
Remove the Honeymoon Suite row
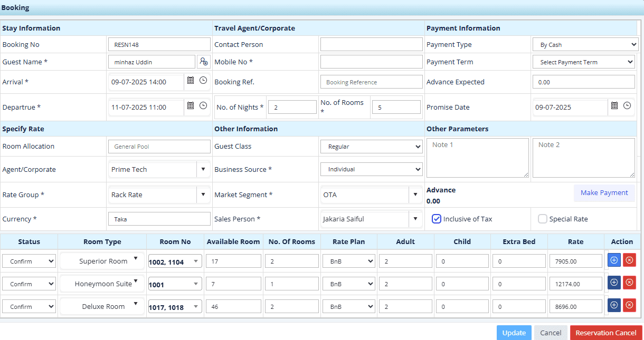tap(629, 283)
